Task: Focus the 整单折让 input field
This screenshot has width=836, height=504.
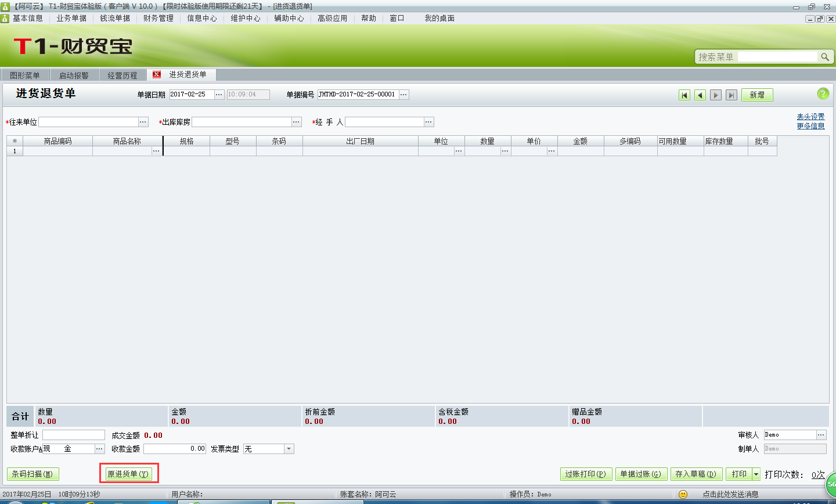Action: tap(74, 435)
